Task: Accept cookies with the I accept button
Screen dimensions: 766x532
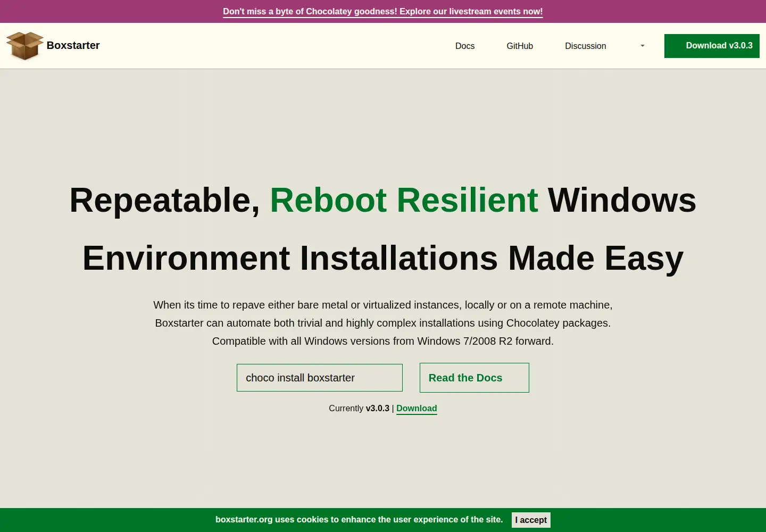Action: click(531, 520)
